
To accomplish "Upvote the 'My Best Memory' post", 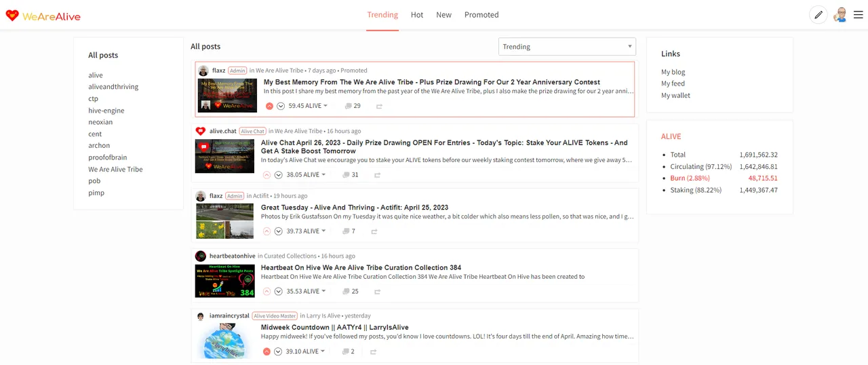I will tap(269, 106).
